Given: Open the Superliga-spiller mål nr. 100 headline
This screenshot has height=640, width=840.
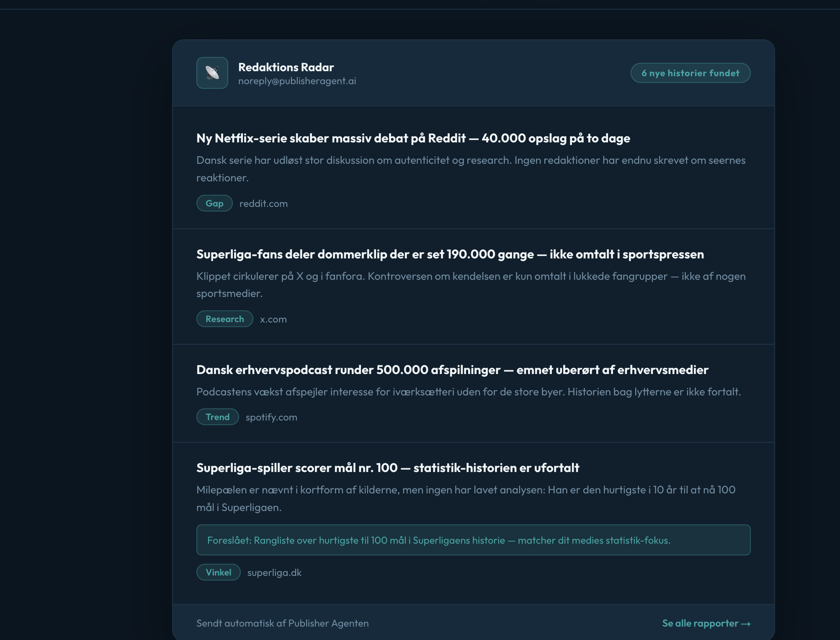Looking at the screenshot, I should (x=387, y=468).
